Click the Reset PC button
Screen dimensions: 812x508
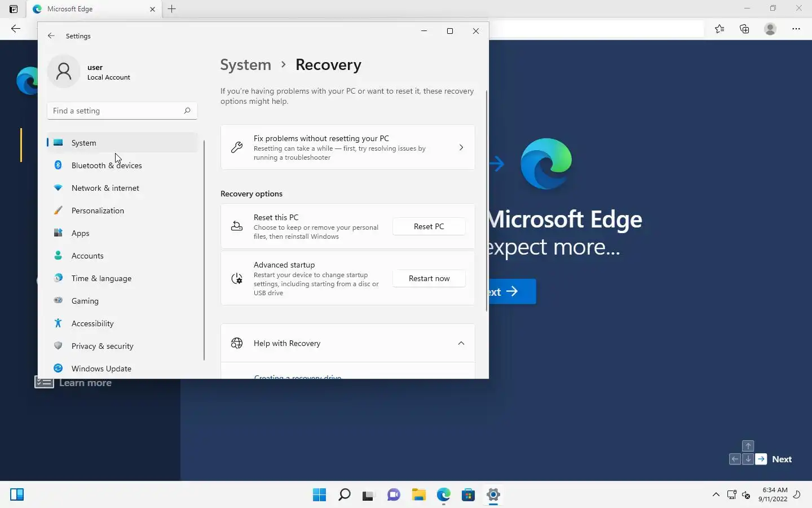point(429,226)
